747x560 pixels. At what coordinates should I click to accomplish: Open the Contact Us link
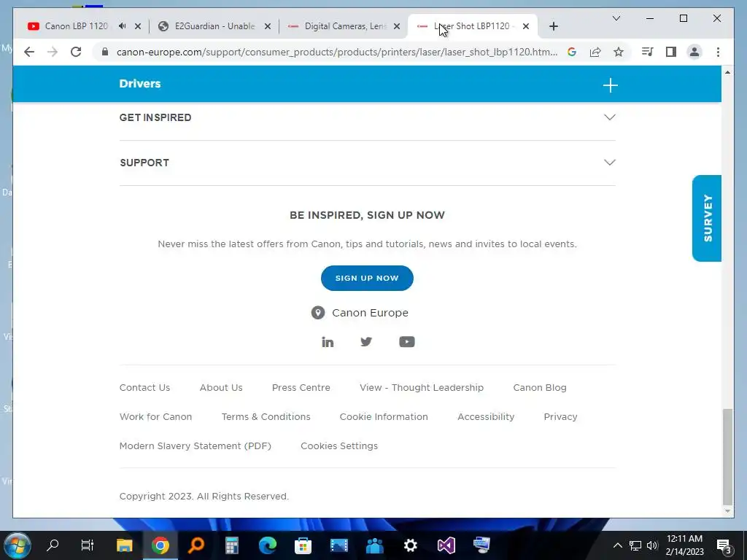144,388
